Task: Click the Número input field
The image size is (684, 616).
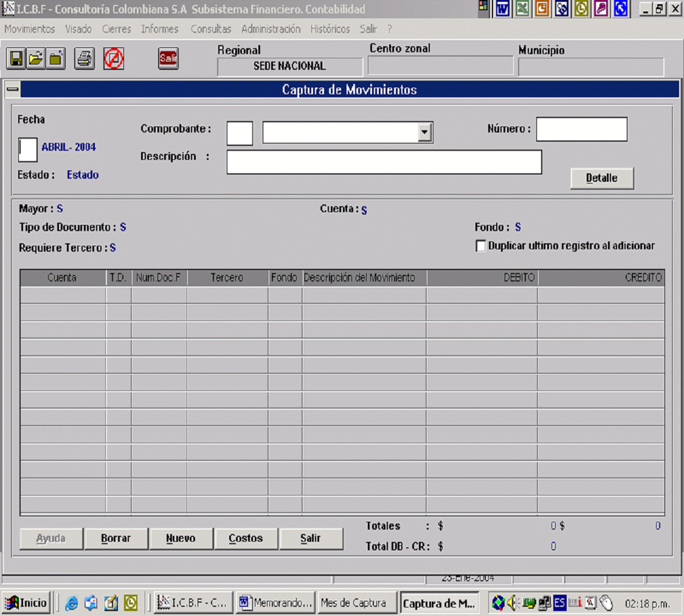Action: (x=581, y=130)
